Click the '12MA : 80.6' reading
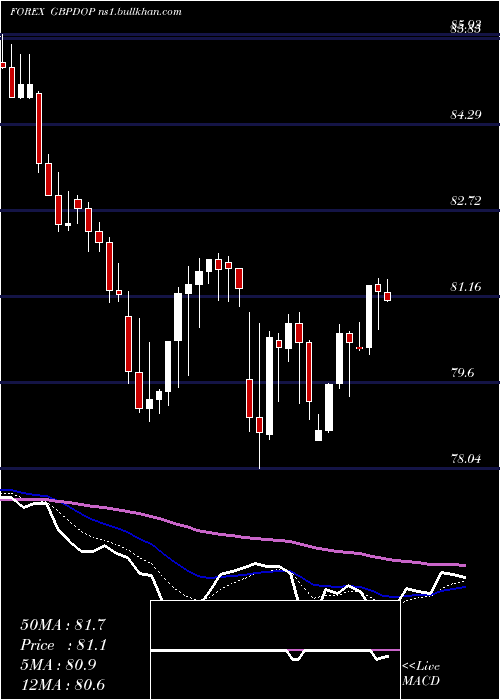Image resolution: width=500 pixels, height=700 pixels. tap(63, 685)
